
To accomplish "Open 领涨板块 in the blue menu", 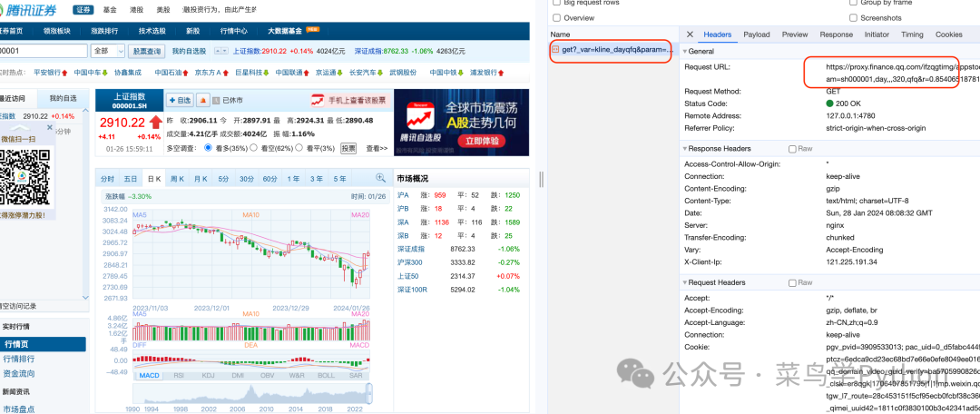I will pos(57,31).
